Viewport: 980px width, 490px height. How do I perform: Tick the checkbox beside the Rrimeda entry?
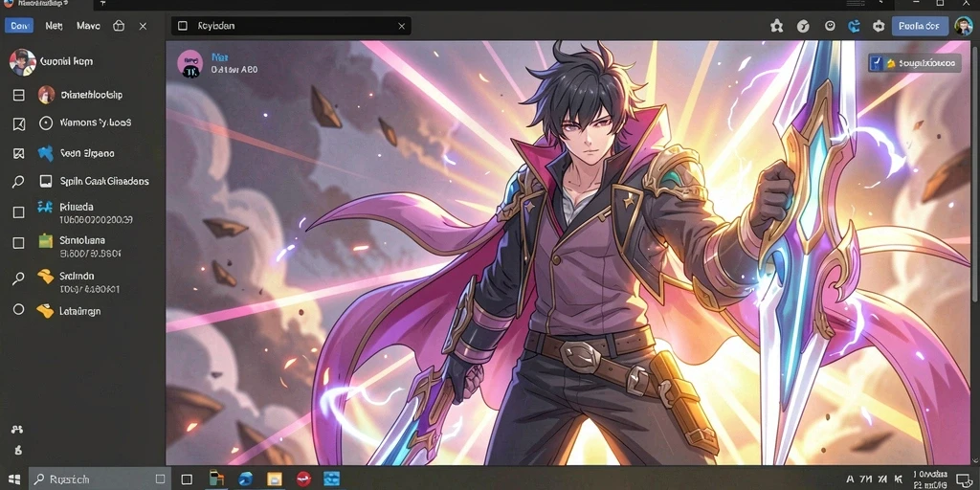(19, 212)
